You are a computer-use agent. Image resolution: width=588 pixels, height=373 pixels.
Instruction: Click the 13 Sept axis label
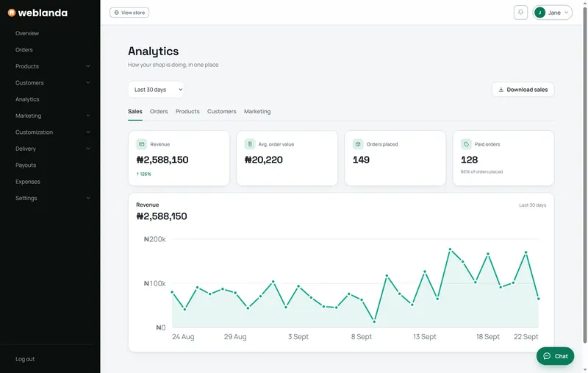pos(425,337)
